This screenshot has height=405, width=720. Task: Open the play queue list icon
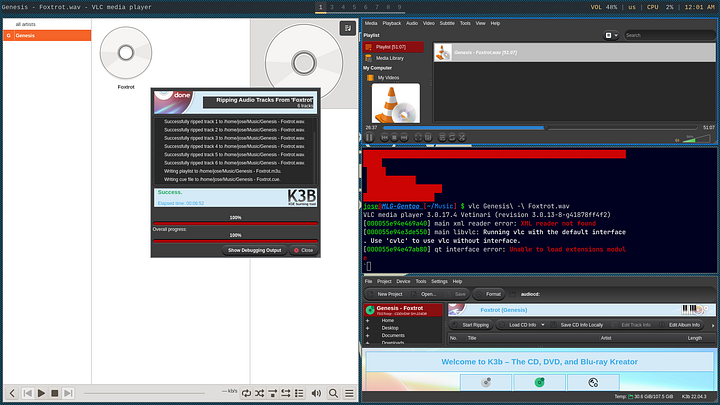(x=299, y=394)
